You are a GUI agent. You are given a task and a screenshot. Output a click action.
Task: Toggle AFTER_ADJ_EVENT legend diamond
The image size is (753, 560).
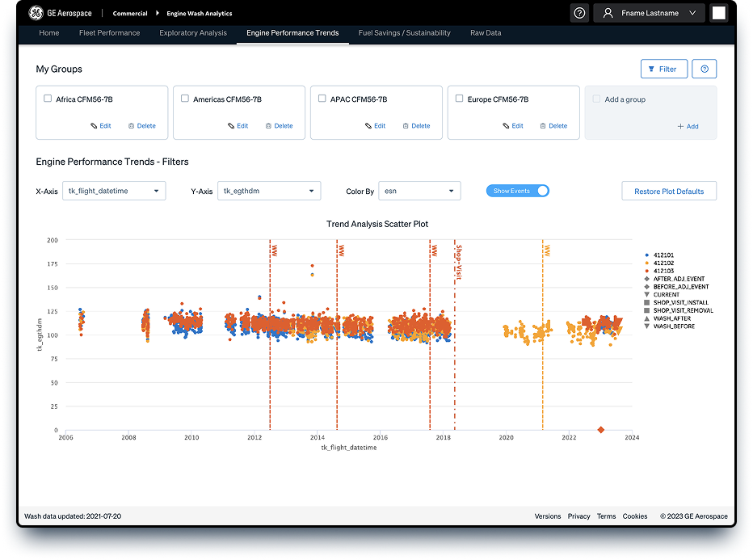[647, 279]
